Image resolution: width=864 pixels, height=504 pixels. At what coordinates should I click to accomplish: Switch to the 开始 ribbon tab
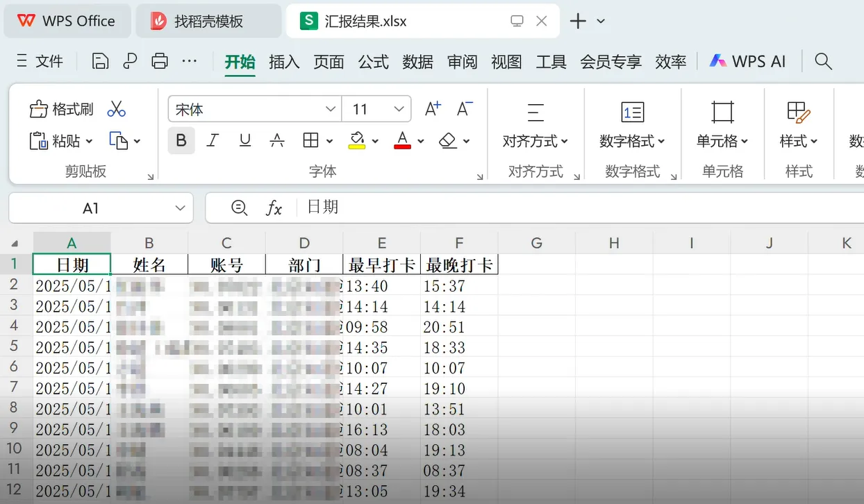tap(240, 62)
